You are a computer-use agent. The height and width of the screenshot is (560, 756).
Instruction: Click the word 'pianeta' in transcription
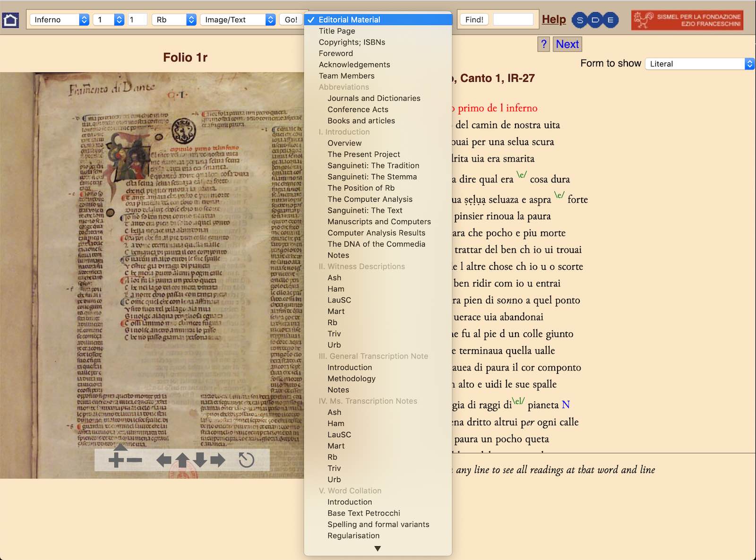click(x=543, y=405)
